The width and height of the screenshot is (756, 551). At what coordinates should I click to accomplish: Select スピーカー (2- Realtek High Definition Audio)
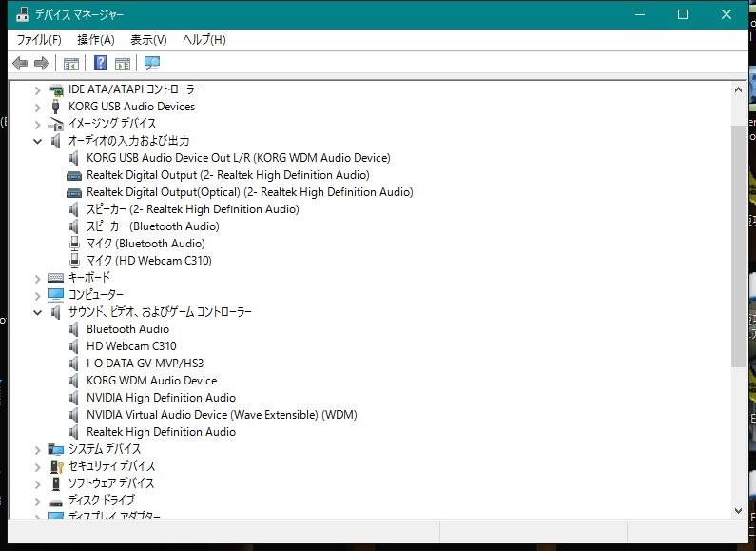[193, 209]
